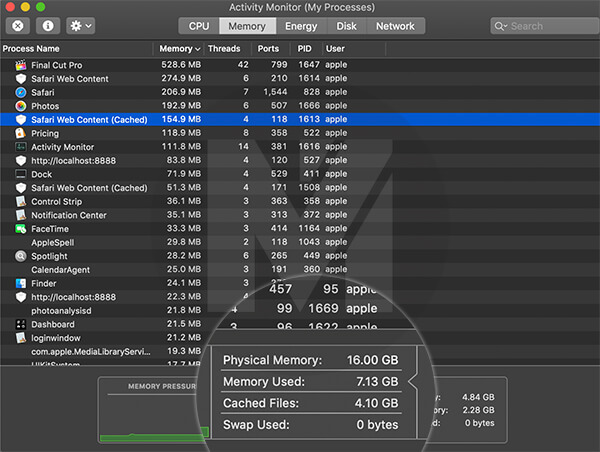Viewport: 600px width, 452px height.
Task: Click shield icon of 51.3 MB Safari Web Content (Cached)
Action: pyautogui.click(x=21, y=188)
